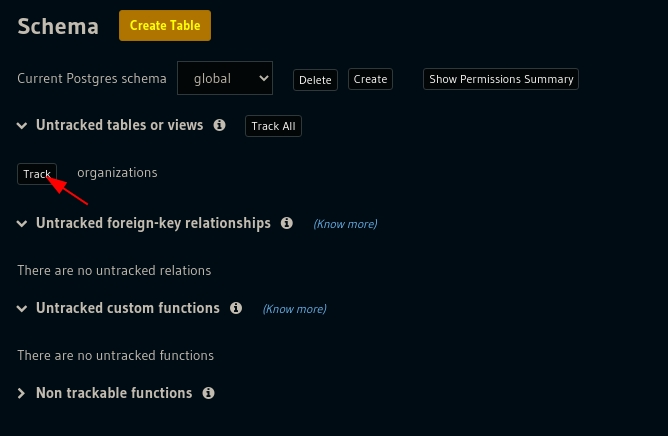Open Know more link for custom functions

coord(295,309)
